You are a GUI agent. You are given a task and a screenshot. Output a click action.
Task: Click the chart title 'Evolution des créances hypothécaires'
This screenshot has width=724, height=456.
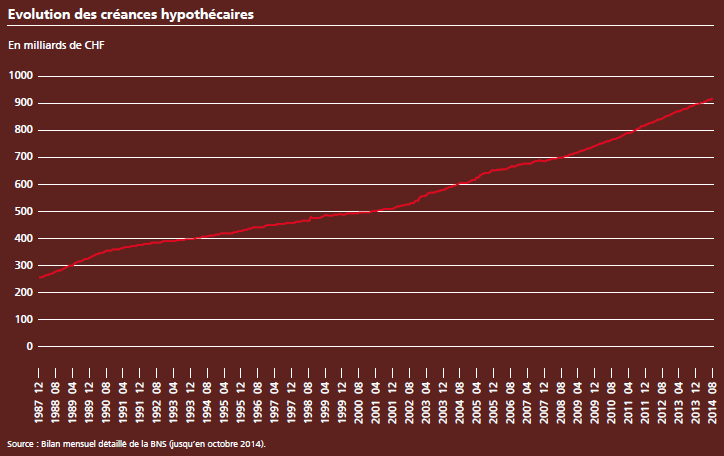(130, 13)
